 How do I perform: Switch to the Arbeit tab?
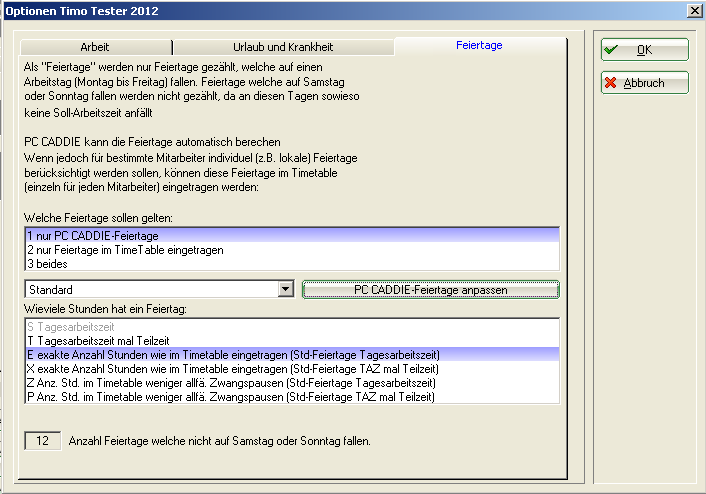pyautogui.click(x=95, y=47)
